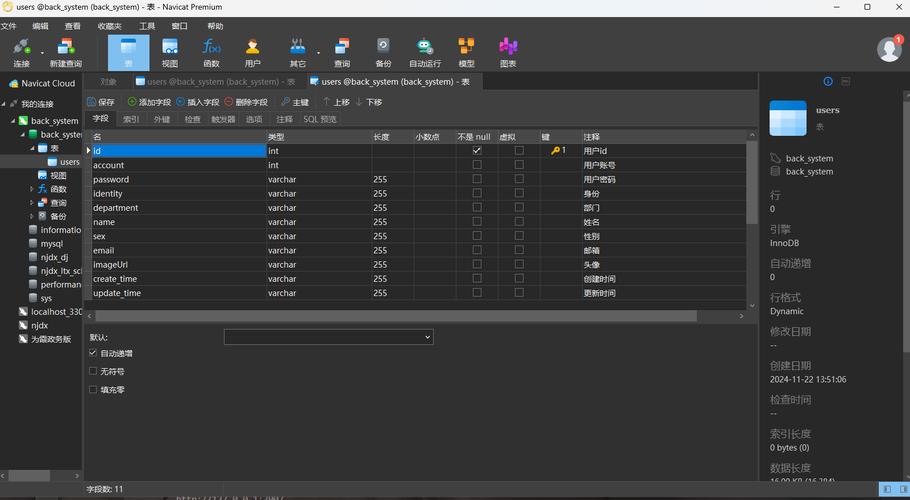Screen dimensions: 910x500
Task: Check Virtual checkbox for id row
Action: pyautogui.click(x=519, y=150)
